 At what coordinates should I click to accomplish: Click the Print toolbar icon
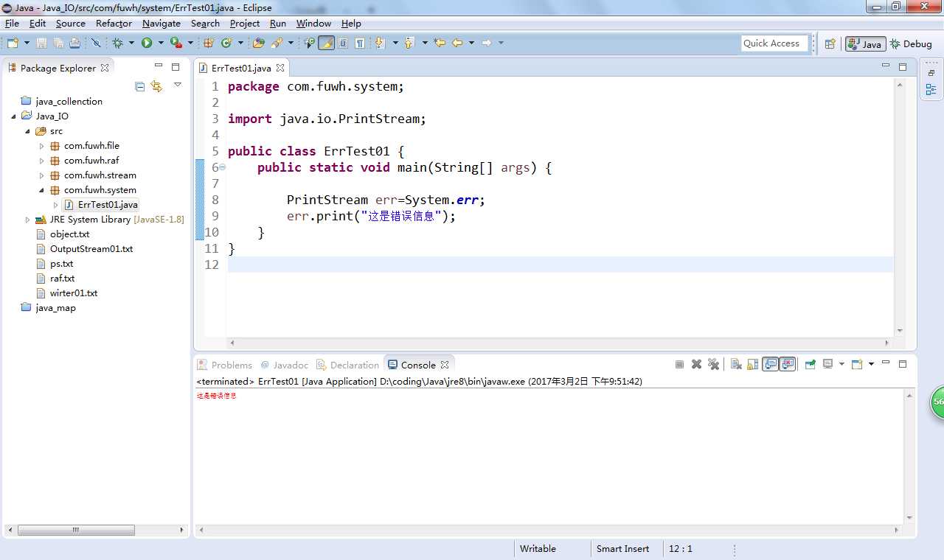(74, 43)
